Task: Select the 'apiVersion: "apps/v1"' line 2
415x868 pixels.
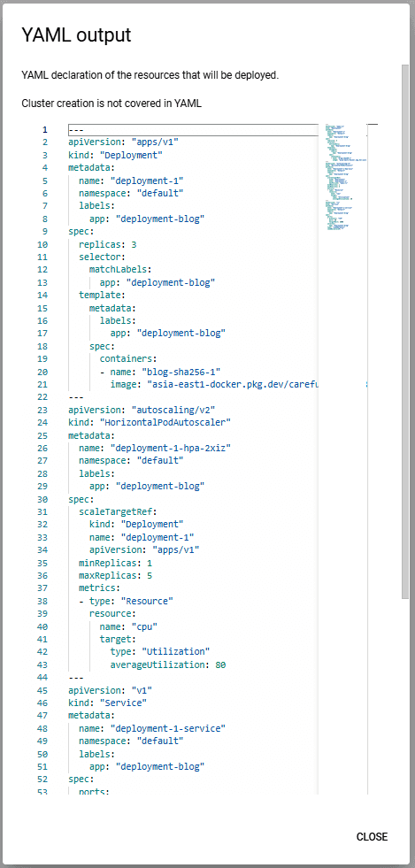Action: coord(123,142)
